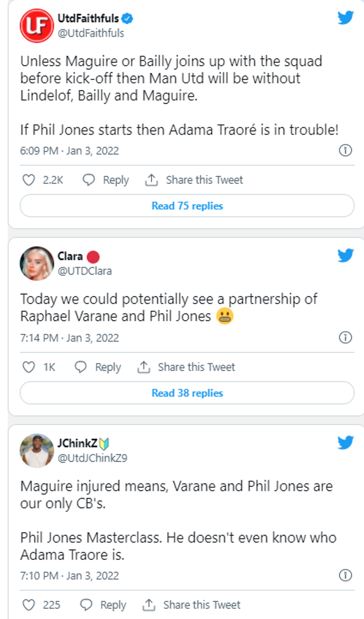Reply to the UtdFaithfuls tweet
The height and width of the screenshot is (619, 364).
click(x=106, y=180)
